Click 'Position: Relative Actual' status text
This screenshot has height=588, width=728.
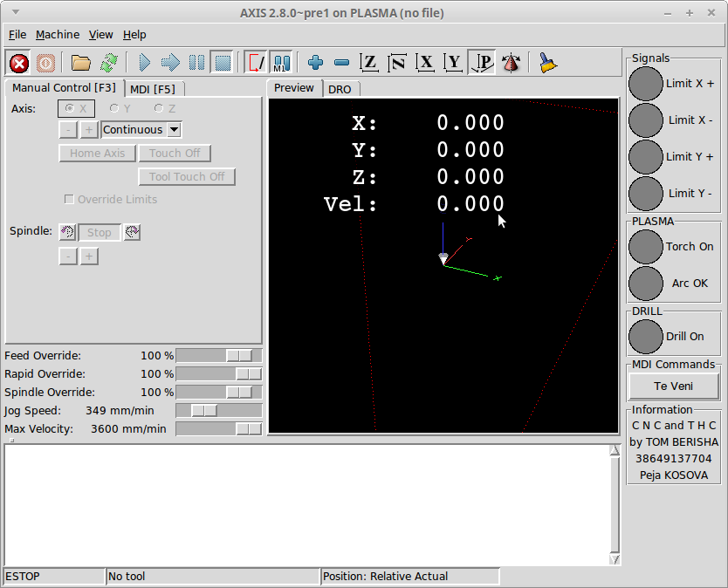(x=385, y=577)
